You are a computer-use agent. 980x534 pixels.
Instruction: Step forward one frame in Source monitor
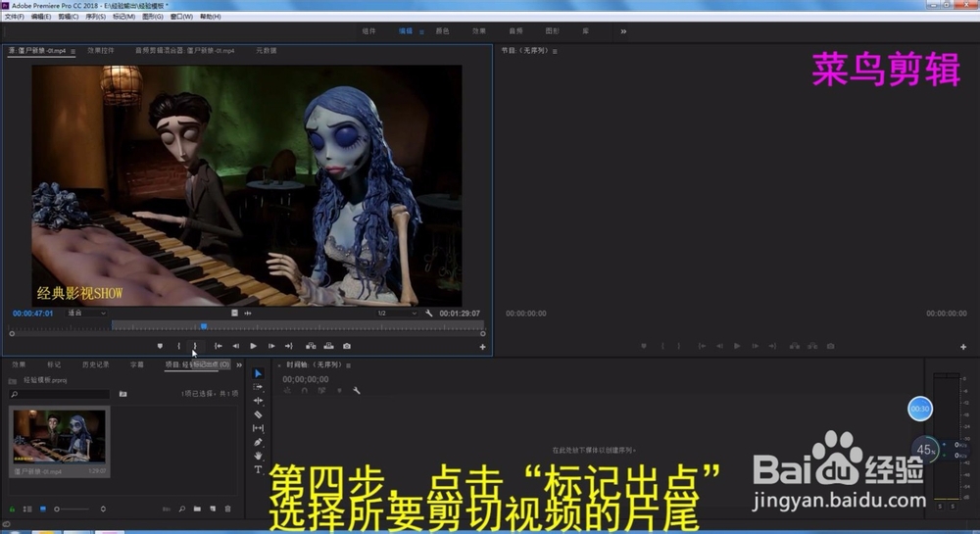(x=271, y=345)
